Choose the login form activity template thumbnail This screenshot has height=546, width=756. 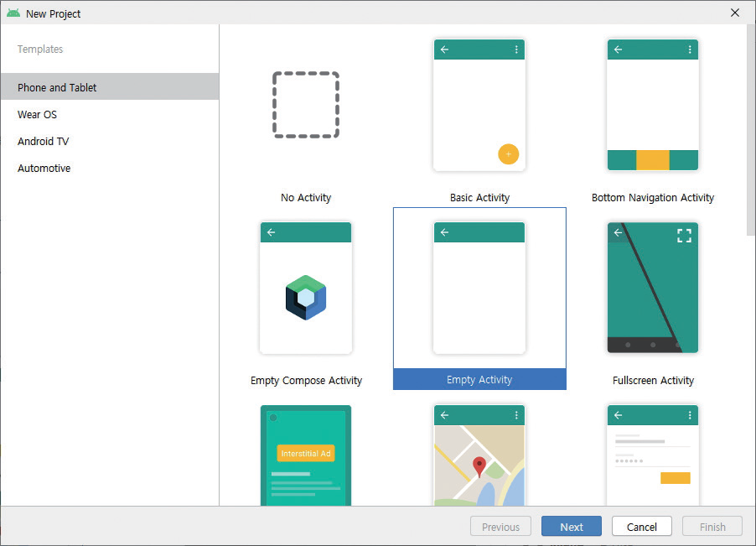click(x=653, y=455)
